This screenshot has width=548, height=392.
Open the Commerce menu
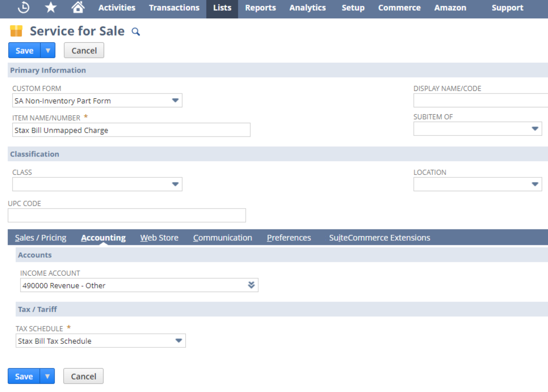(399, 8)
